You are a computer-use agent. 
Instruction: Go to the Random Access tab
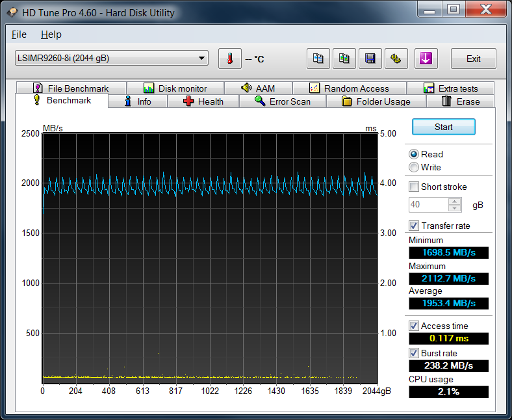coord(349,88)
